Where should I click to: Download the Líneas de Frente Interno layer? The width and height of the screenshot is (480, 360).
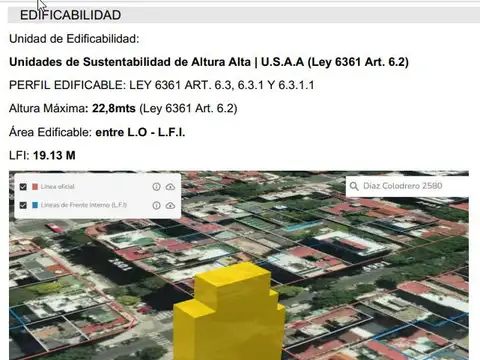[x=170, y=205]
